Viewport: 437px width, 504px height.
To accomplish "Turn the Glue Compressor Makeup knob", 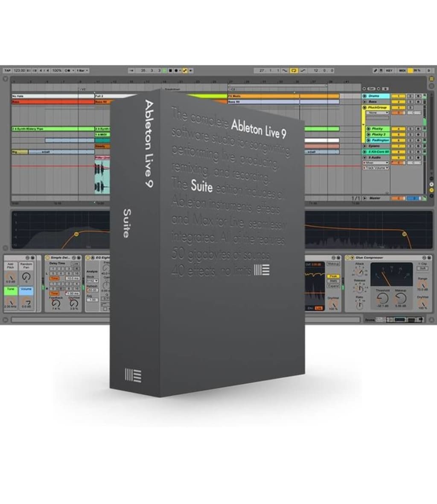I will (x=401, y=298).
